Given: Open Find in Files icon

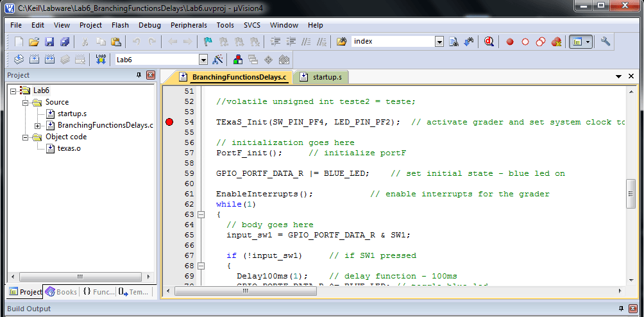Looking at the screenshot, I should pyautogui.click(x=342, y=42).
